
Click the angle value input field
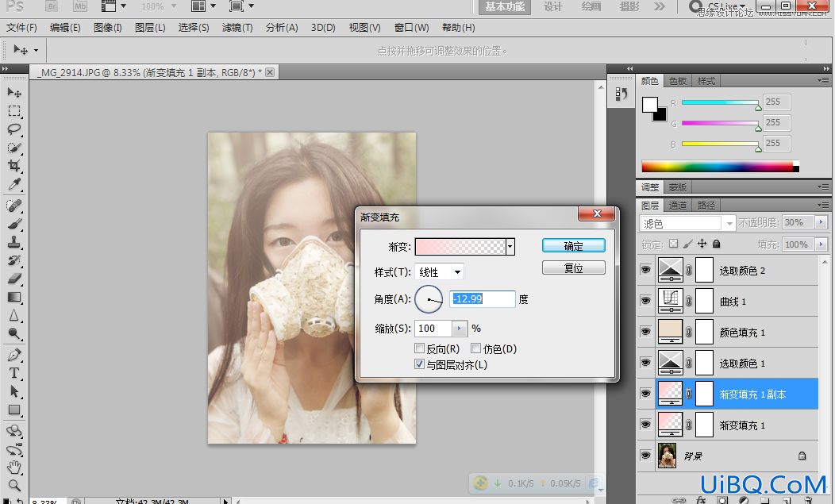[x=483, y=299]
